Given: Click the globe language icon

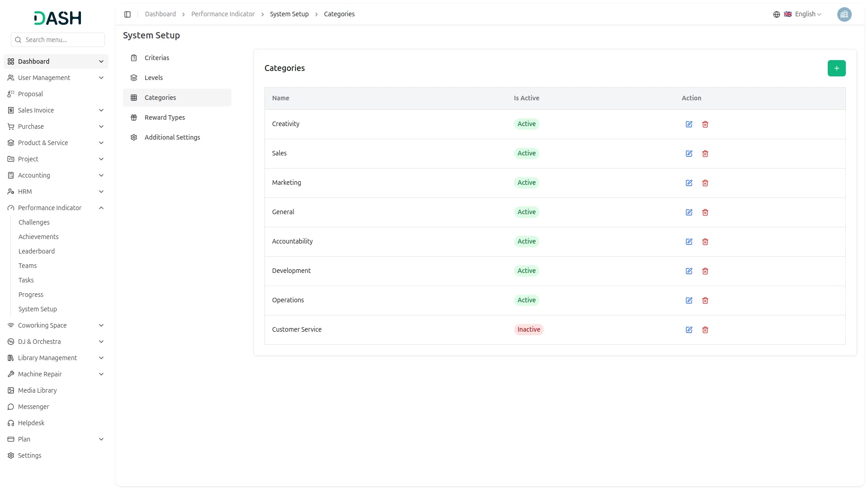Looking at the screenshot, I should 776,14.
